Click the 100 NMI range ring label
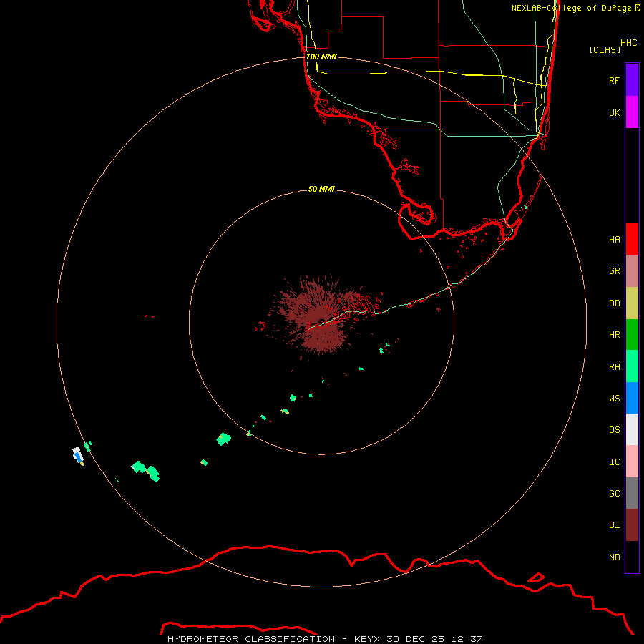Viewport: 644px width, 644px height. pyautogui.click(x=321, y=57)
